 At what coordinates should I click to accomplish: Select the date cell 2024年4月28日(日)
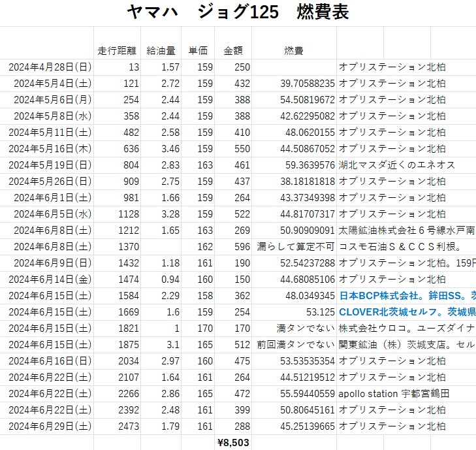(50, 67)
